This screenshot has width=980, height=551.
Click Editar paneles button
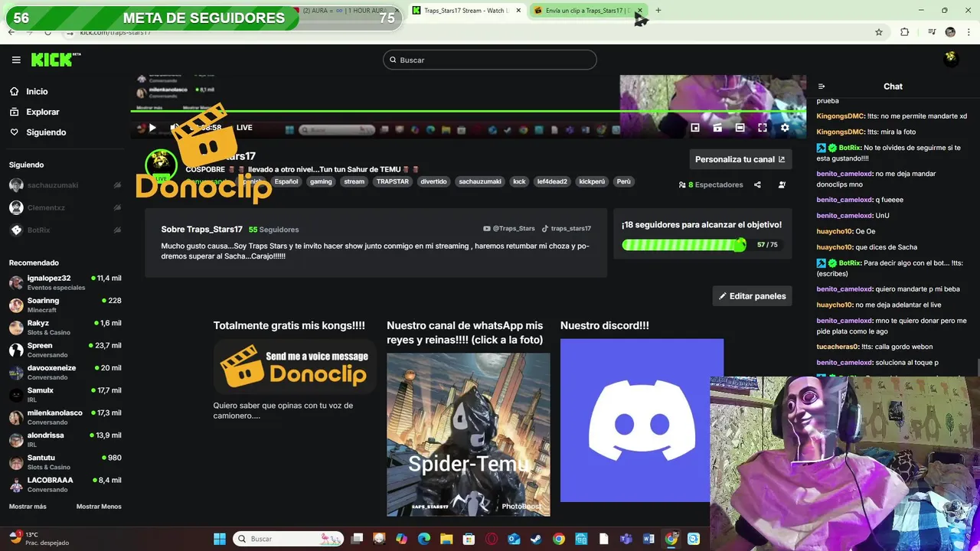coord(752,296)
